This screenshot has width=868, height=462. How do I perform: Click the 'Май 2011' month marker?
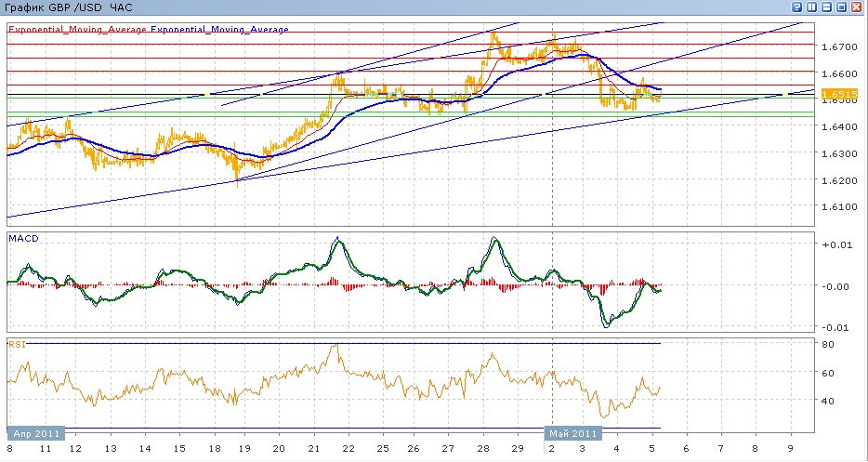click(573, 433)
